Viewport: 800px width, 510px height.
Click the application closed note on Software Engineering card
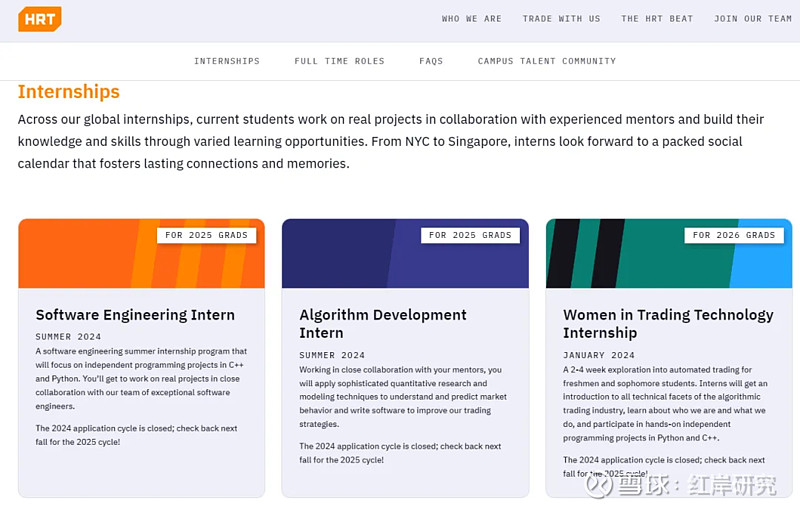(136, 435)
